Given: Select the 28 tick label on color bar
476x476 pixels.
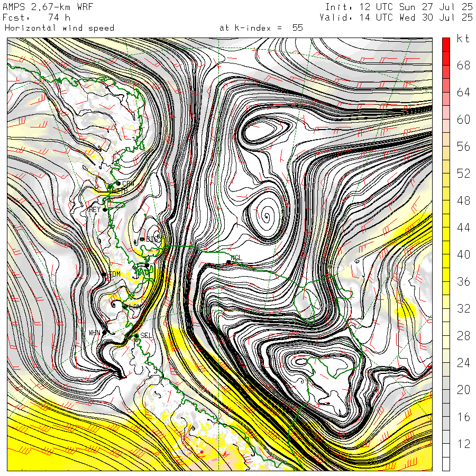Looking at the screenshot, I should tap(463, 336).
